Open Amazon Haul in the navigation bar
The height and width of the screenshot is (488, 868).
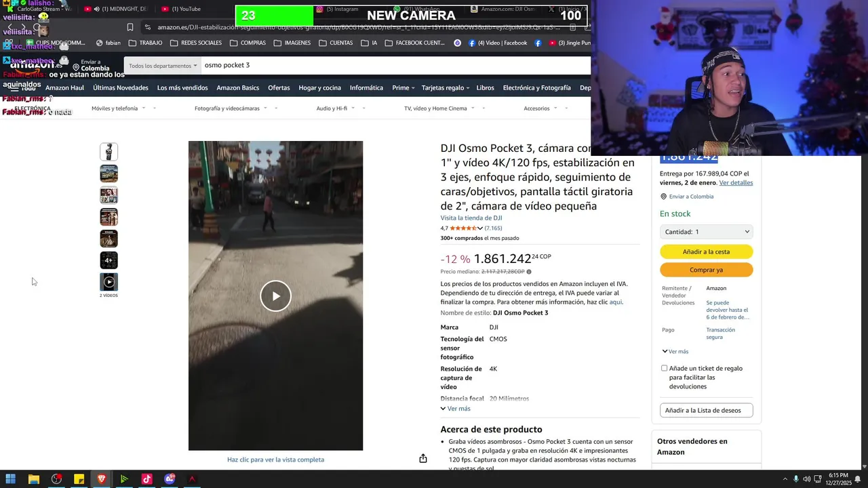[x=64, y=88]
